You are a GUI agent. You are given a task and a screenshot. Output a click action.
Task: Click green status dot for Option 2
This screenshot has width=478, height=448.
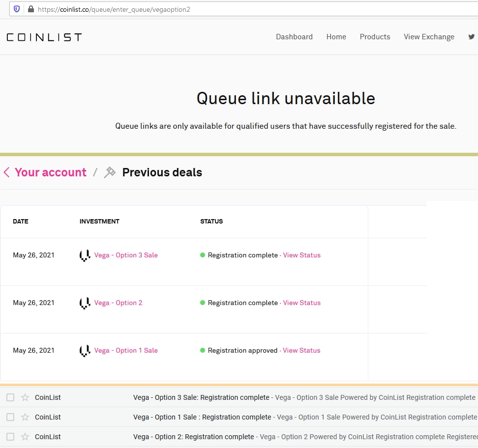click(x=203, y=303)
